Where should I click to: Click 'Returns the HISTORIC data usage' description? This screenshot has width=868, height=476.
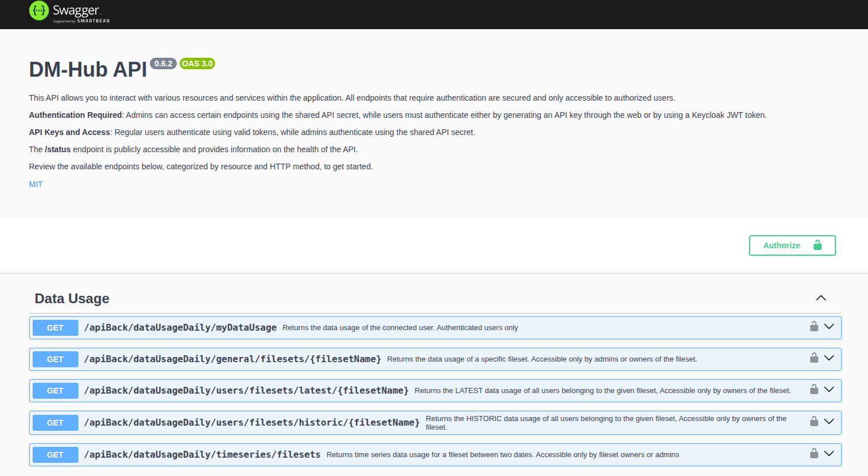[606, 423]
